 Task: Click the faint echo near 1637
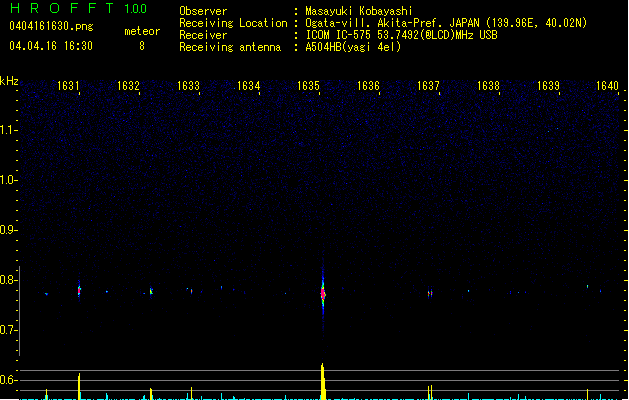pyautogui.click(x=430, y=293)
